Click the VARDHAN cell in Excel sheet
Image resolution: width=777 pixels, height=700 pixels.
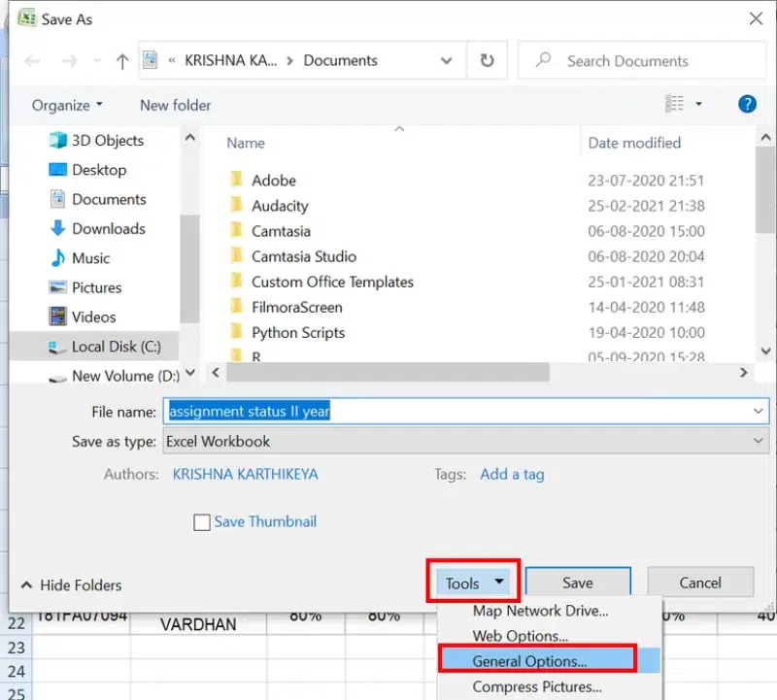198,624
